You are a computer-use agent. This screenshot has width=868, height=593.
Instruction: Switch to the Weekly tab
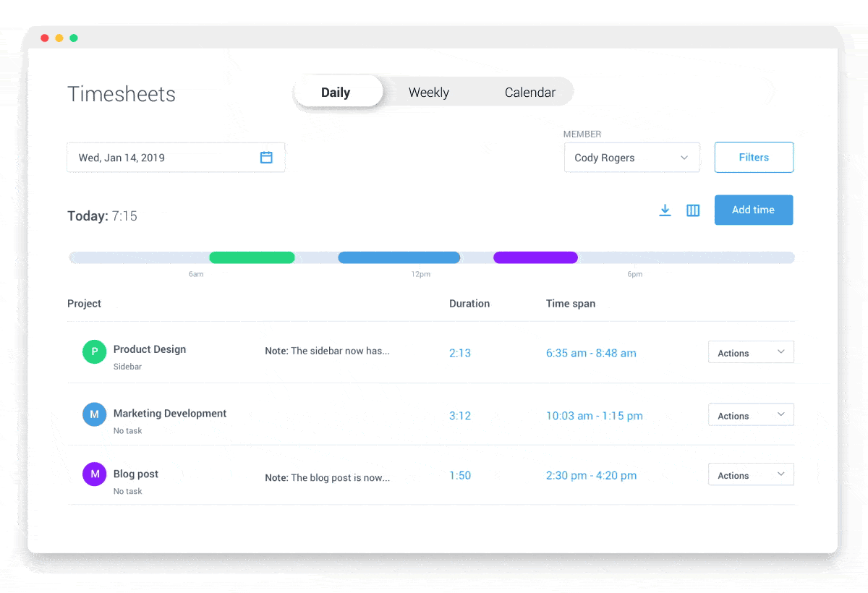428,92
